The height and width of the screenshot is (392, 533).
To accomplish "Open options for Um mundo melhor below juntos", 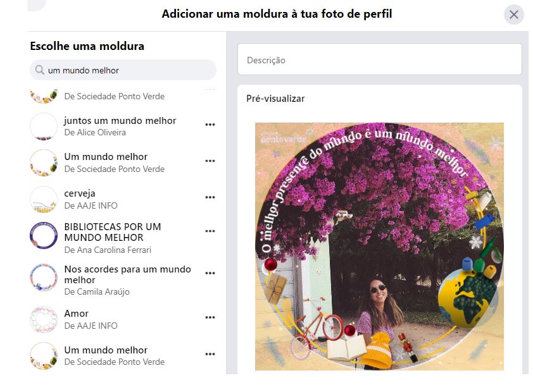I will [x=210, y=161].
